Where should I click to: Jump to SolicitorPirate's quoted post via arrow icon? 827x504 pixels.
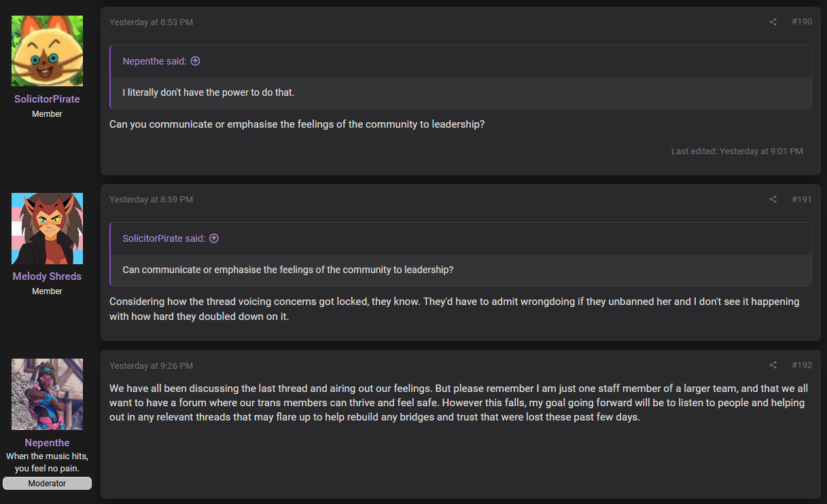[213, 238]
